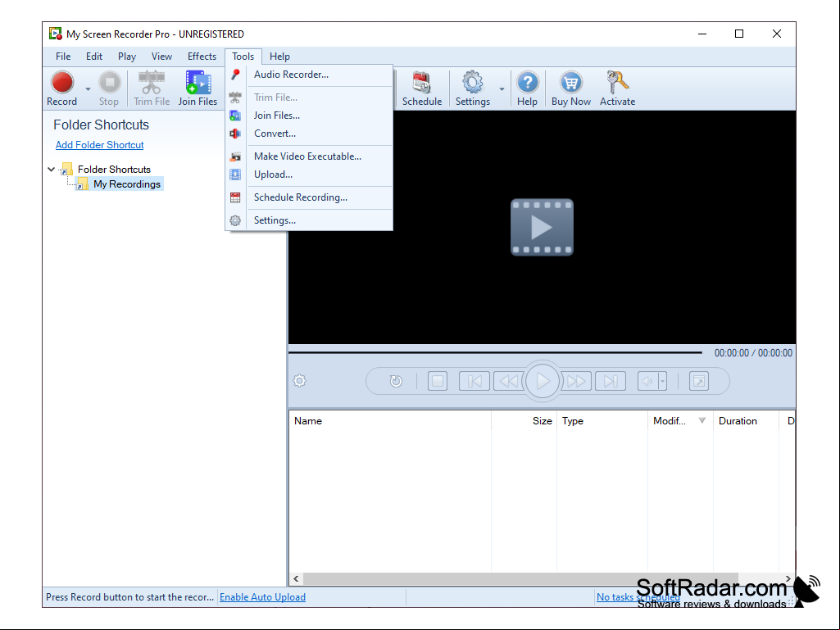
Task: Click the Add Folder Shortcut link
Action: pyautogui.click(x=100, y=145)
